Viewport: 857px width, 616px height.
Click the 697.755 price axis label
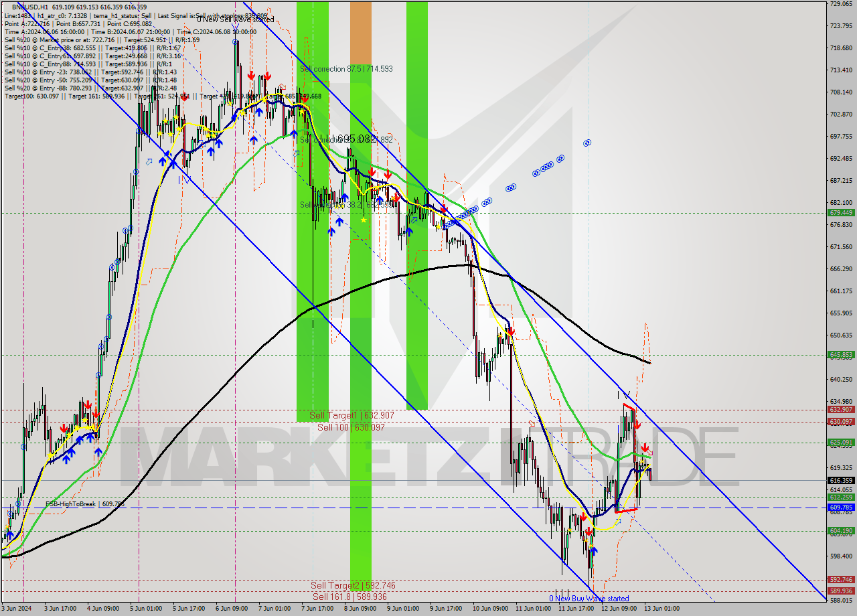[841, 136]
